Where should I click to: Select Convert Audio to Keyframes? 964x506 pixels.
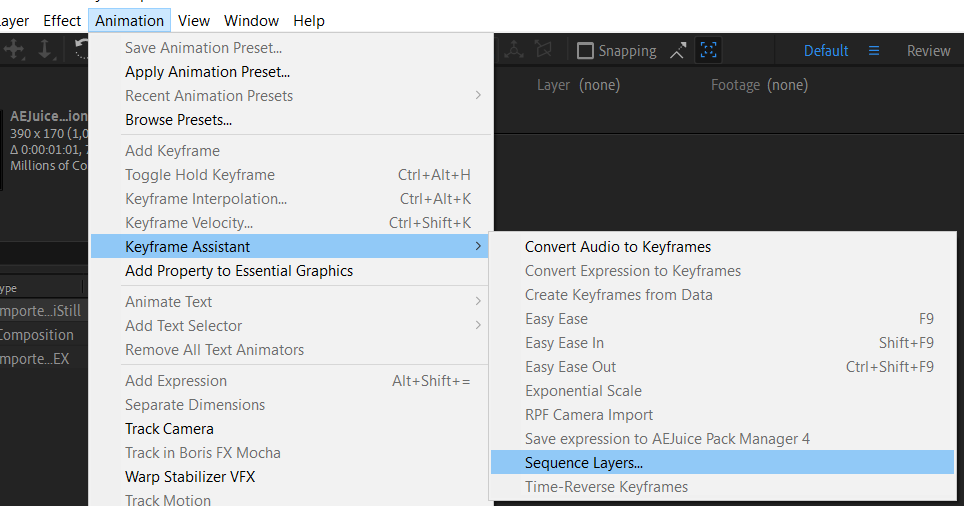click(617, 247)
